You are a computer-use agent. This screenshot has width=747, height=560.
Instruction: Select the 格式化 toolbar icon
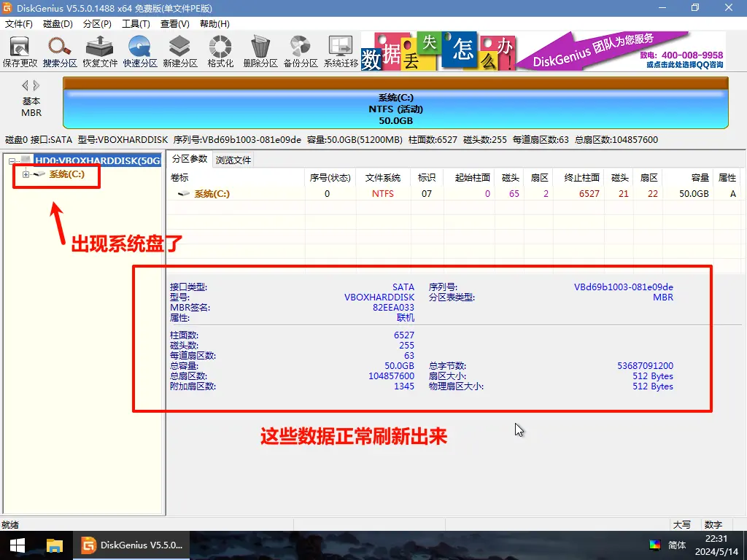pyautogui.click(x=220, y=52)
